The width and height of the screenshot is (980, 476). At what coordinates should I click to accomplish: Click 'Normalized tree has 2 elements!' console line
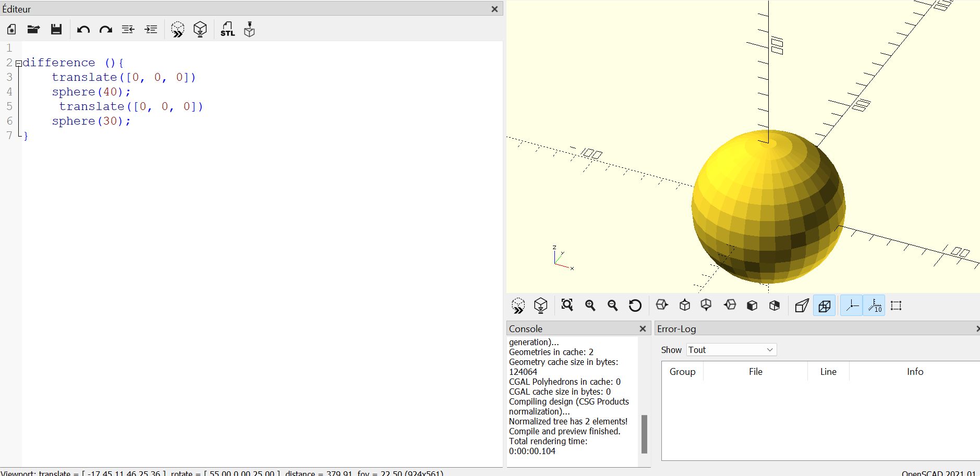(x=568, y=421)
